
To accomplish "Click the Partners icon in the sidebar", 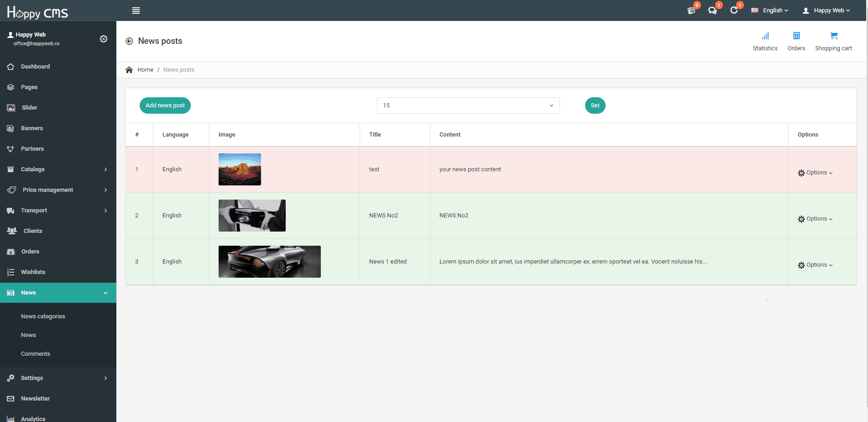I will pos(10,149).
